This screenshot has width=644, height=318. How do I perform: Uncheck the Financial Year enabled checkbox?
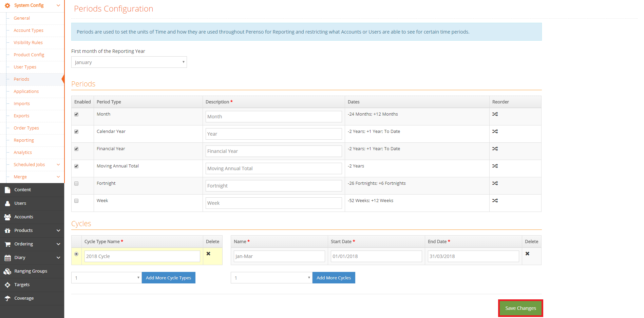click(x=76, y=149)
